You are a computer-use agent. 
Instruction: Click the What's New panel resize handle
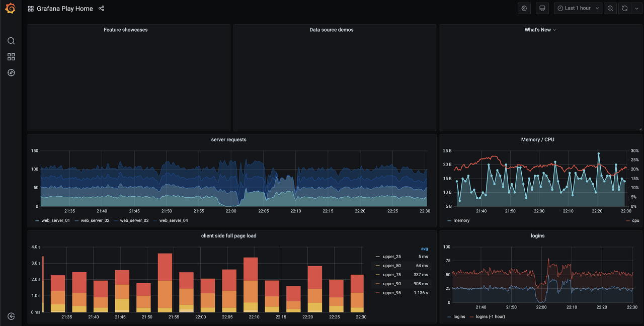point(640,129)
